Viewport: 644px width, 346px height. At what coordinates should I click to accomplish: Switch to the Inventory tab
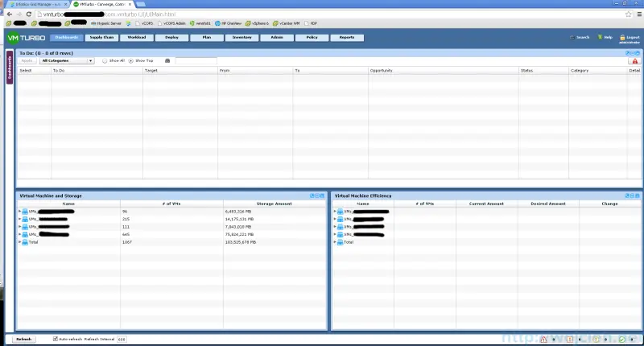pos(242,37)
